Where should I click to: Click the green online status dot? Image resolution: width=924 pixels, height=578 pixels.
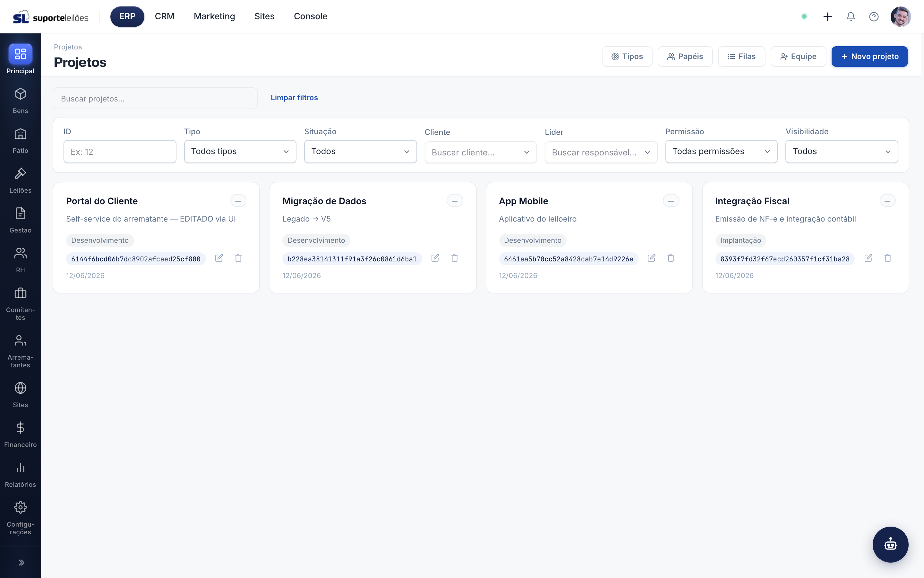point(804,16)
